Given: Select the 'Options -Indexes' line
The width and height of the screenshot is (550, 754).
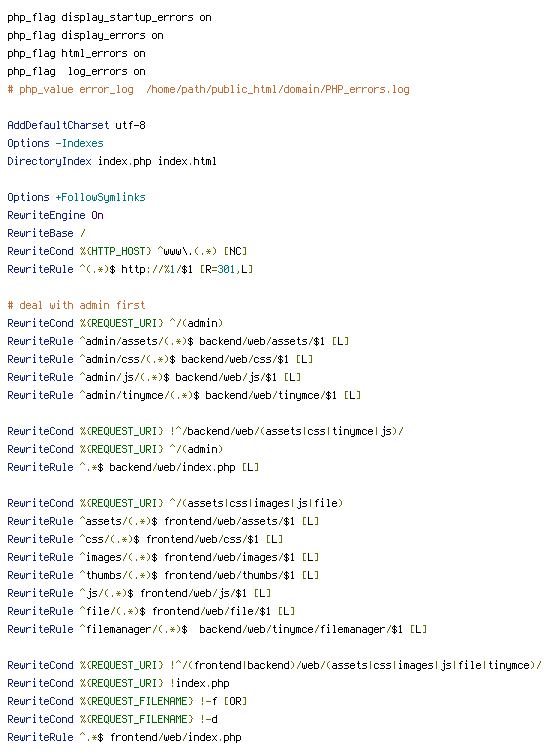Looking at the screenshot, I should (55, 143).
